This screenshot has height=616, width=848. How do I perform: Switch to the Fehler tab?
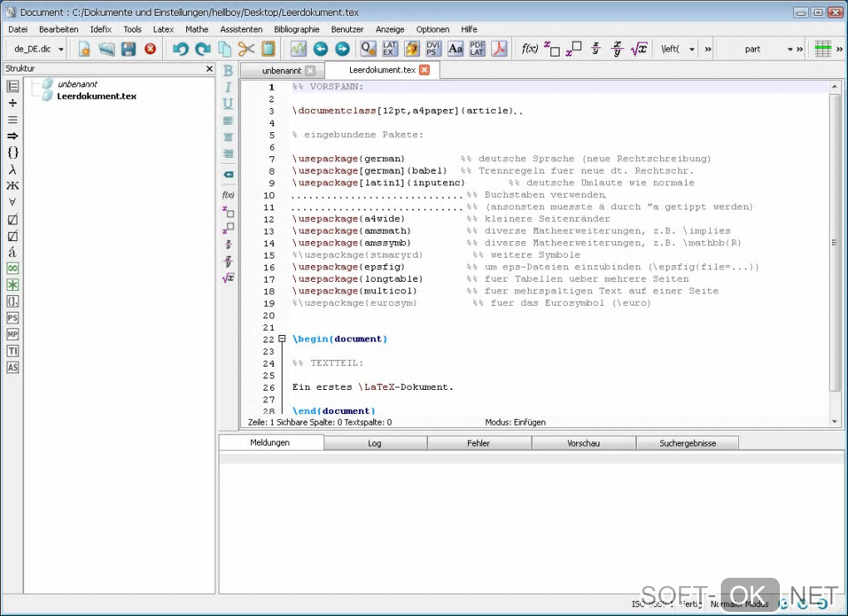[478, 443]
